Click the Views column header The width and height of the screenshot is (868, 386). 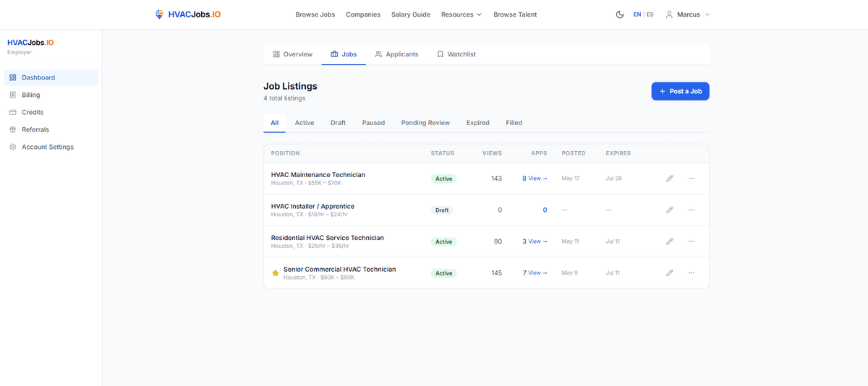pos(492,153)
